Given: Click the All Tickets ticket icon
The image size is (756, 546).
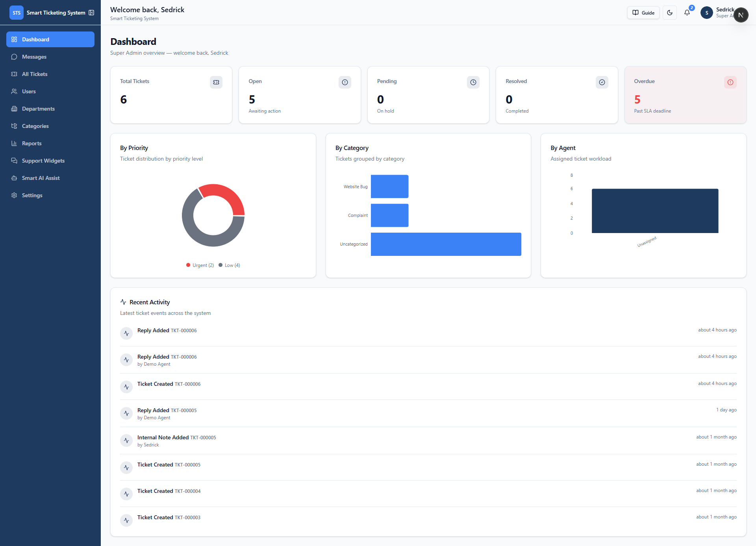Looking at the screenshot, I should click(x=14, y=74).
